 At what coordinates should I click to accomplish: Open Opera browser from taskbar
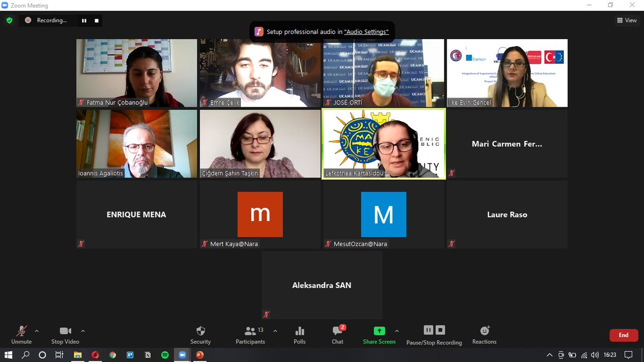pyautogui.click(x=95, y=355)
